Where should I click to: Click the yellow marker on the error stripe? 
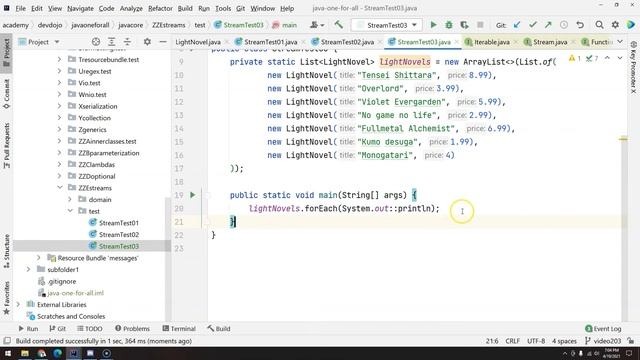coord(623,139)
